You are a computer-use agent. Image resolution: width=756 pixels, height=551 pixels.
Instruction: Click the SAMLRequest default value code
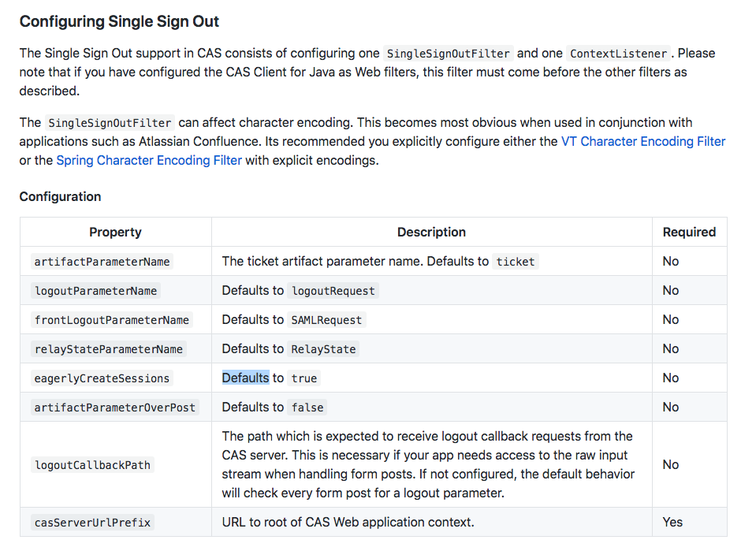pos(326,320)
